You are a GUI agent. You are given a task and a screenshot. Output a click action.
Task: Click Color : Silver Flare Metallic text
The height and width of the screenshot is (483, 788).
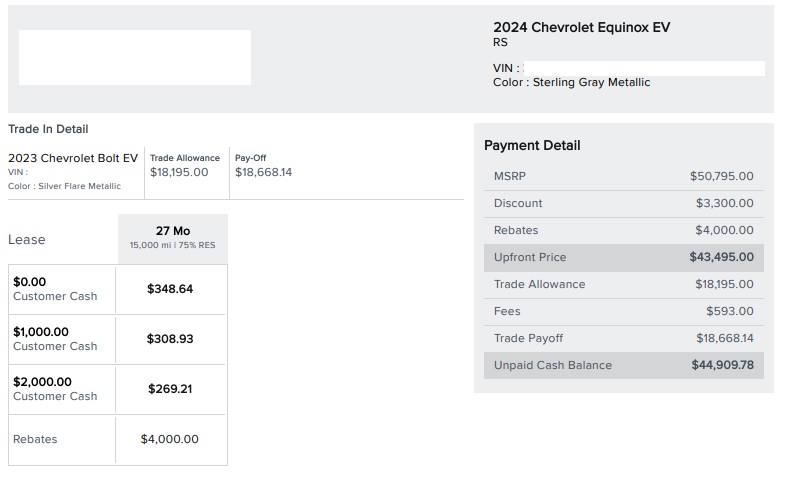click(64, 186)
